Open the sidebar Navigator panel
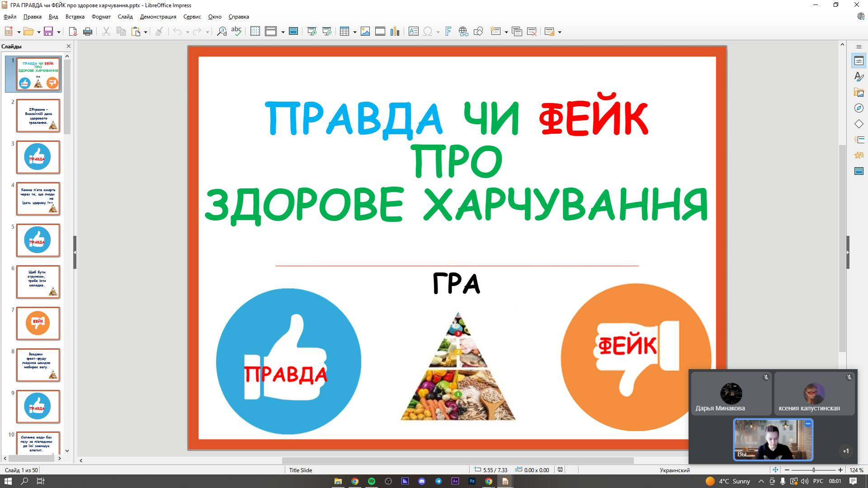The height and width of the screenshot is (488, 868). pos(859,108)
